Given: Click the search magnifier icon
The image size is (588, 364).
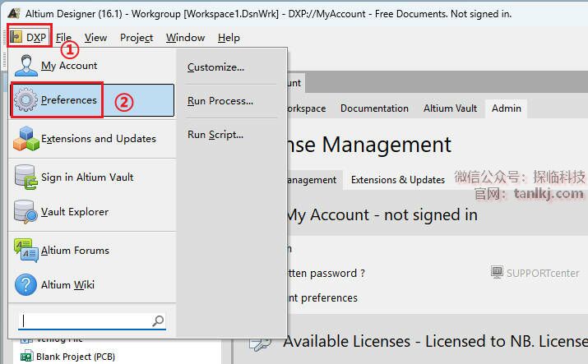Looking at the screenshot, I should [158, 321].
